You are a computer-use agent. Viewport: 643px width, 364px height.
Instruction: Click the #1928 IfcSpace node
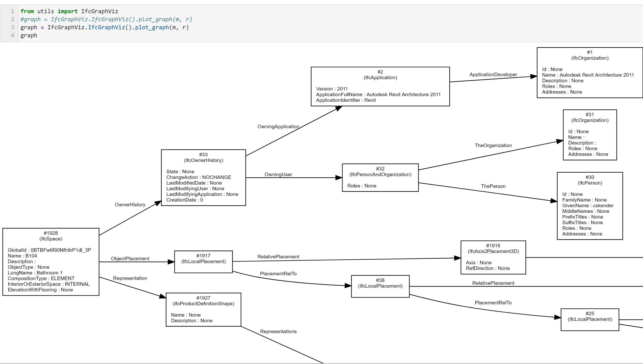[51, 262]
